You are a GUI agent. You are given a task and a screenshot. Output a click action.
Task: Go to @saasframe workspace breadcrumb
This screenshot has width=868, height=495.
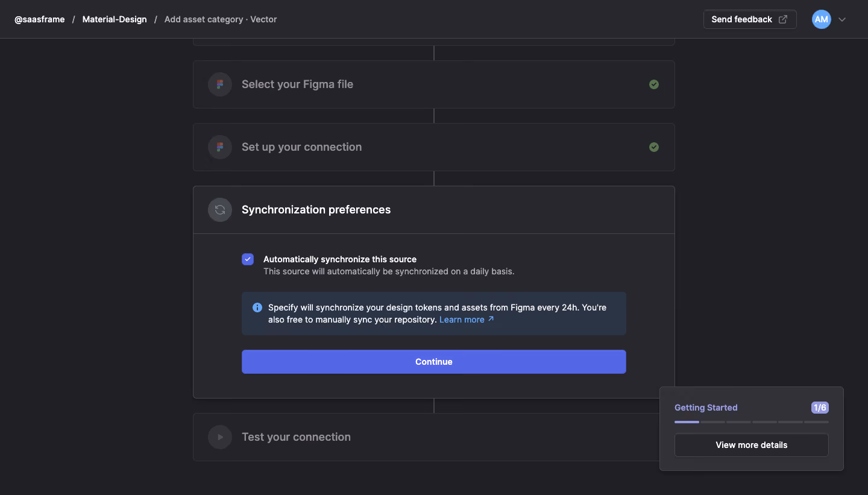[40, 19]
